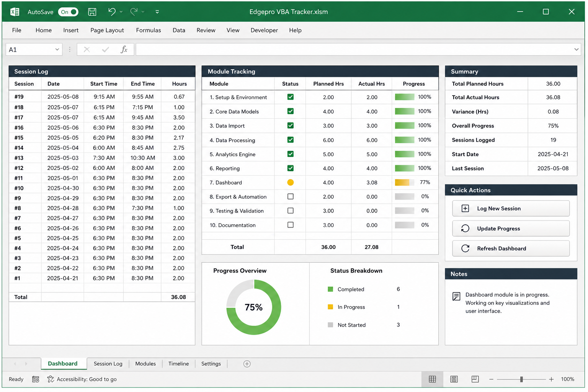The image size is (588, 392).
Task: Click the zoom slider handle
Action: [x=521, y=379]
